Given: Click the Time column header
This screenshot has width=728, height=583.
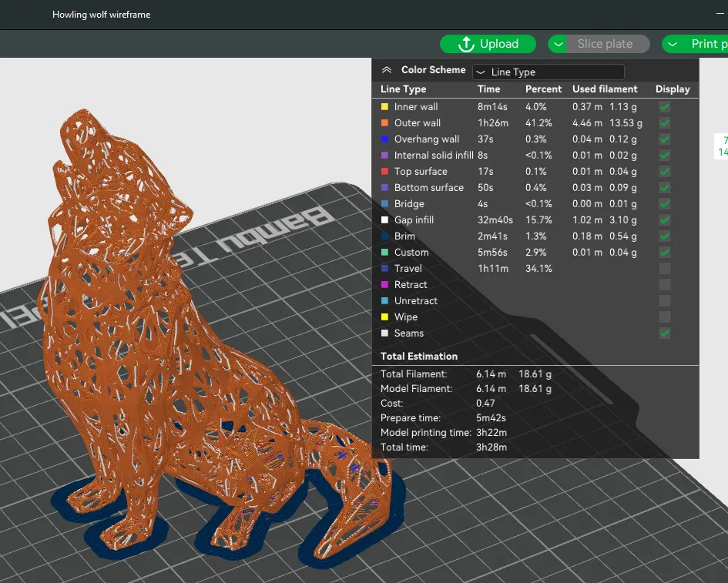Looking at the screenshot, I should tap(489, 89).
